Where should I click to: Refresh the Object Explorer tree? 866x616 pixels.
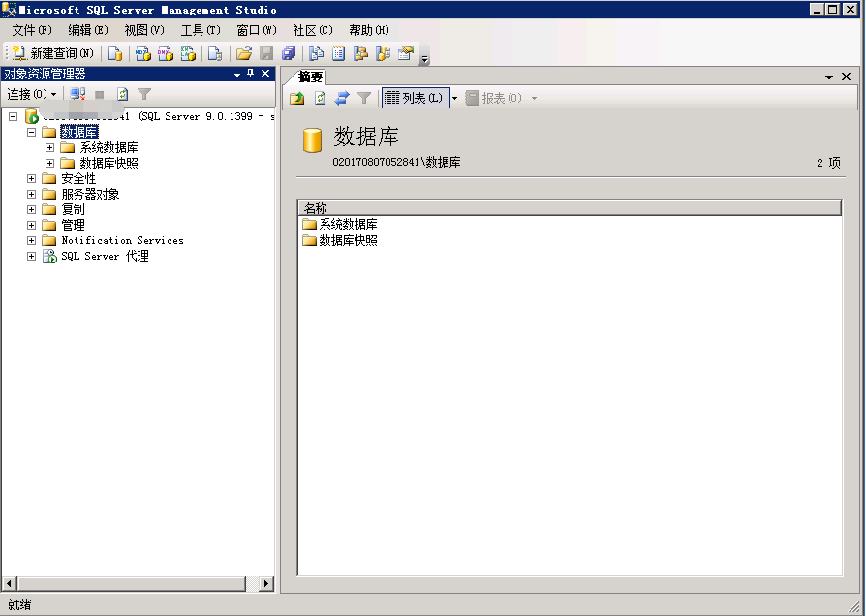pyautogui.click(x=122, y=94)
